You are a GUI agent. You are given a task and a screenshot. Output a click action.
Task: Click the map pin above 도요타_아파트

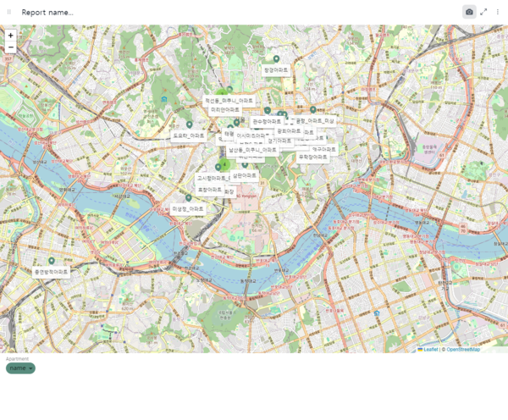tap(189, 124)
